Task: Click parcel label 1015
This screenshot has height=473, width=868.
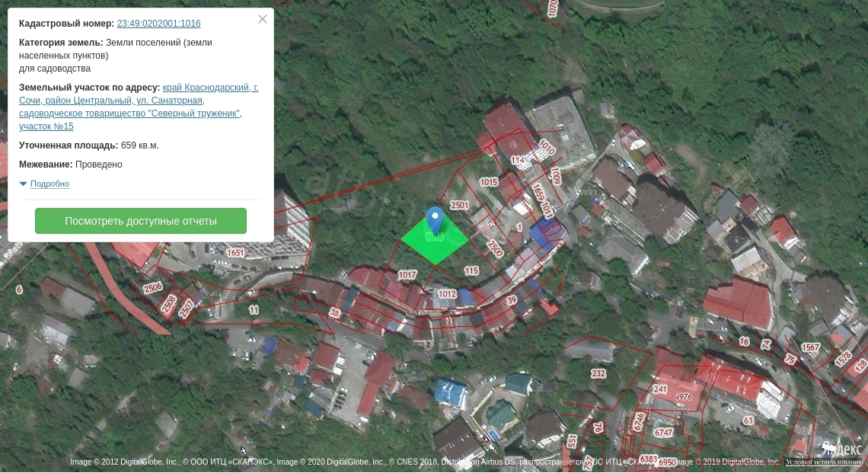Action: tap(488, 182)
